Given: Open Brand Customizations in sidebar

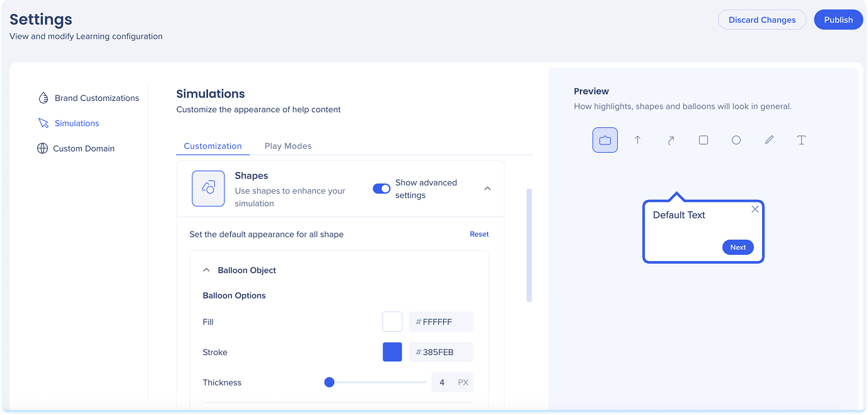Looking at the screenshot, I should tap(96, 98).
